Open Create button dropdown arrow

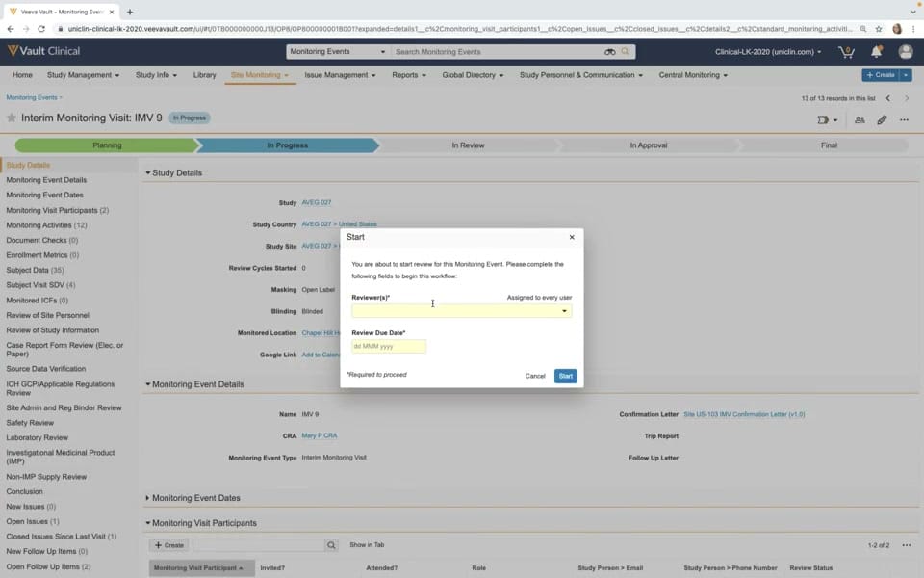coord(906,75)
